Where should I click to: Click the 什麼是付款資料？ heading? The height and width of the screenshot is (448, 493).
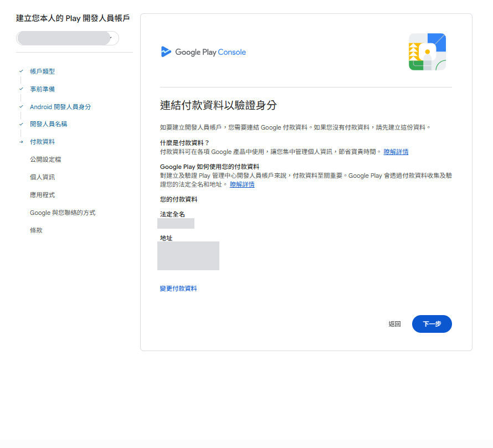click(x=184, y=143)
